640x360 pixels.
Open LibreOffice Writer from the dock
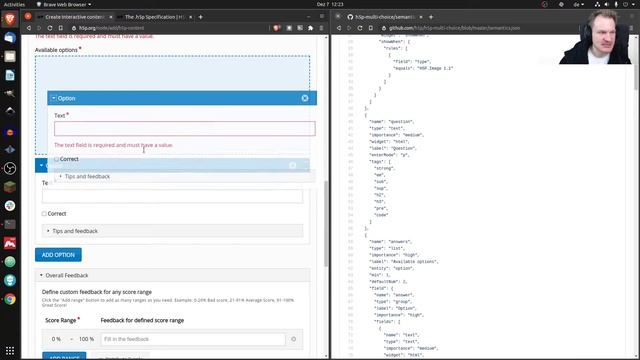(x=10, y=75)
